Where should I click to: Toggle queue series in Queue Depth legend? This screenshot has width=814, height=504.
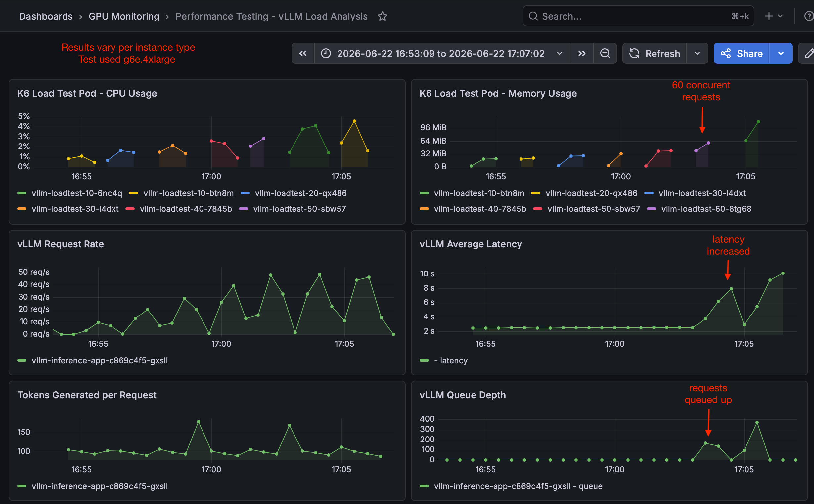tap(518, 486)
